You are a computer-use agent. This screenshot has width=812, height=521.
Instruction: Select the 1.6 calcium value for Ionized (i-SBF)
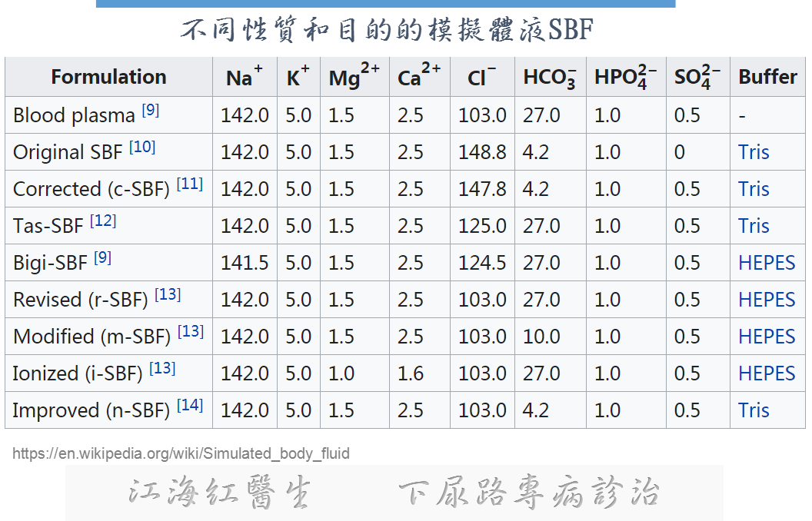tap(411, 373)
